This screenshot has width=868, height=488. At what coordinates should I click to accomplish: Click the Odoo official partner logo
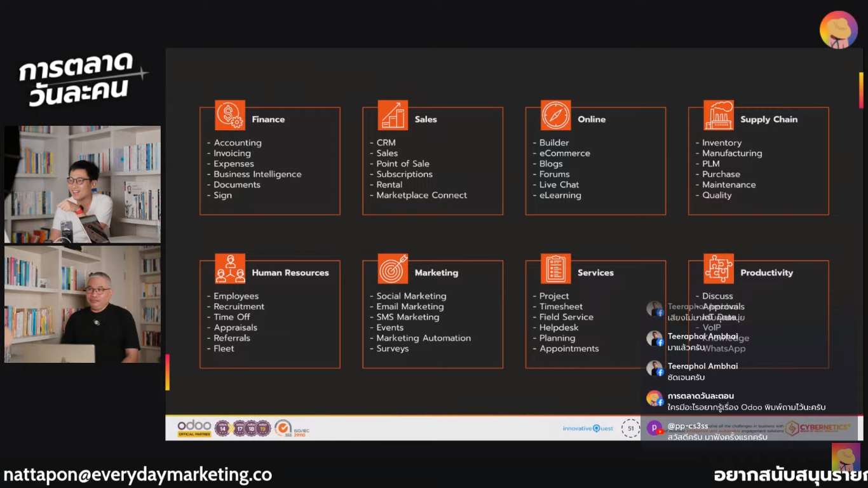coord(194,428)
